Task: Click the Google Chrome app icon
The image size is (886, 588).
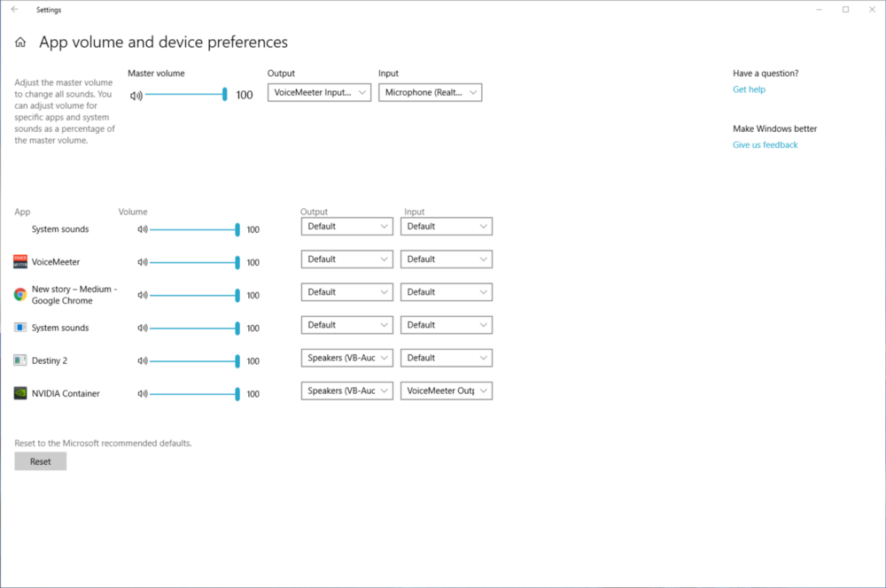Action: pyautogui.click(x=20, y=294)
